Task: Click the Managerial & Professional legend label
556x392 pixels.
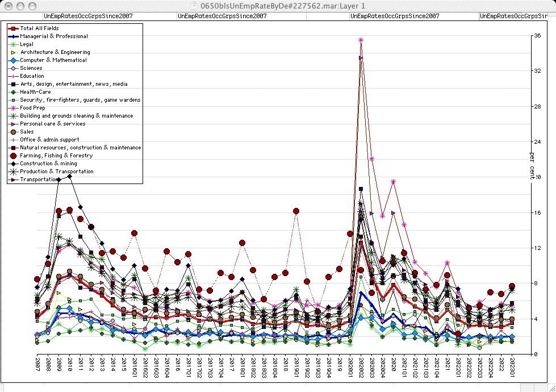Action: point(54,36)
